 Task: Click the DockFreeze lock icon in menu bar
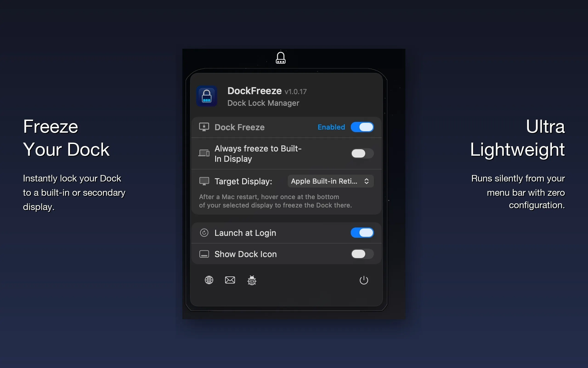281,58
